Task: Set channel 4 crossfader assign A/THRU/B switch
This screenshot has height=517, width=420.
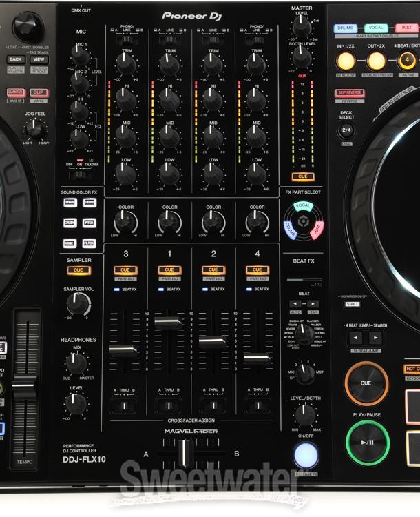Action: pyautogui.click(x=258, y=405)
